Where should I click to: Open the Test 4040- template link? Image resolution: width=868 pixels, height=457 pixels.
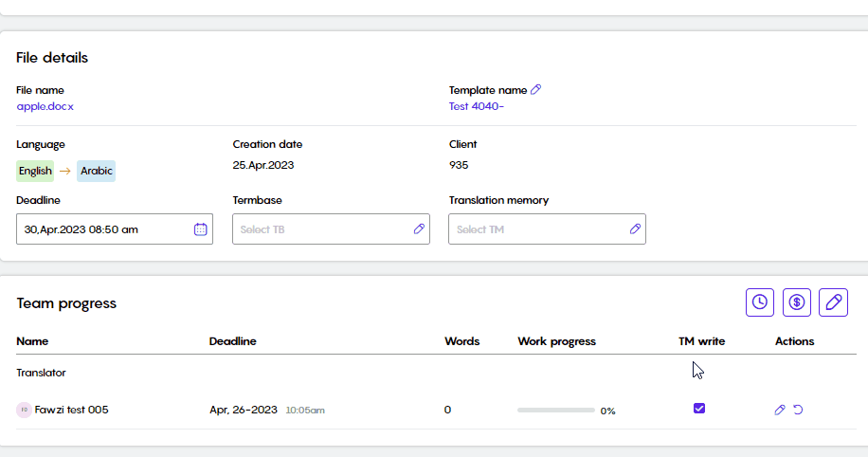coord(476,106)
